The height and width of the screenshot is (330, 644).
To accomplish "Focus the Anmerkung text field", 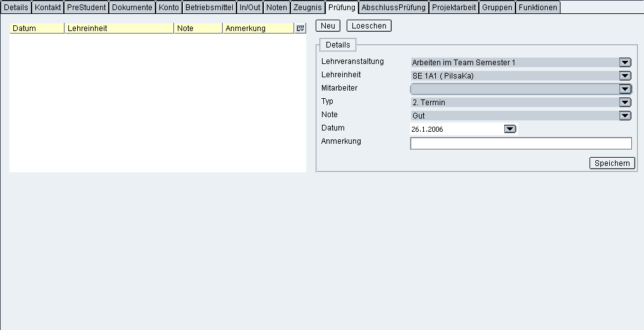I will tap(521, 143).
